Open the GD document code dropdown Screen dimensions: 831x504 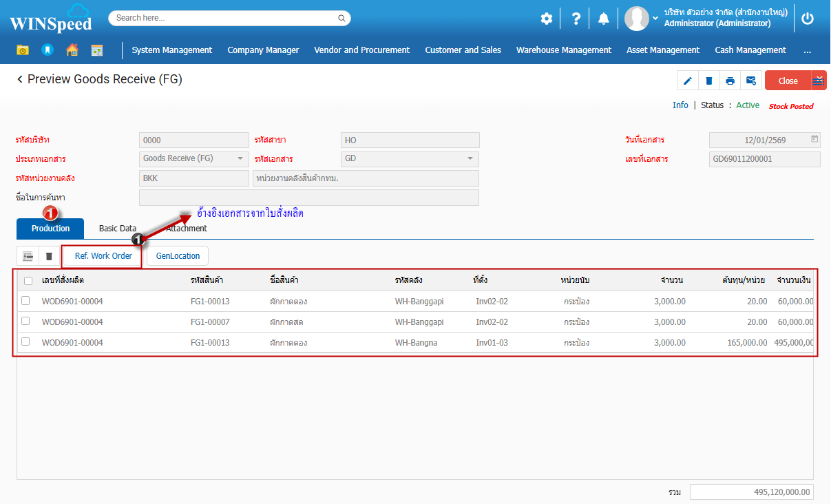(470, 158)
